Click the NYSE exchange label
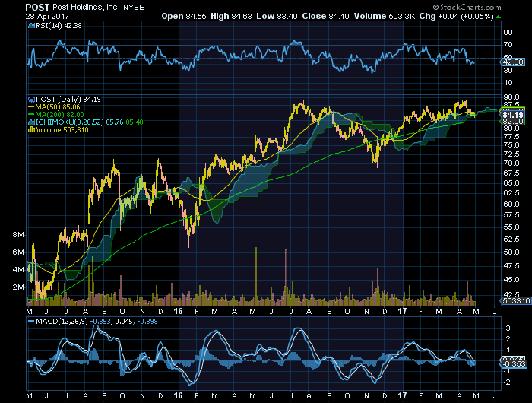Screen dimensions: 532x403 (x=133, y=8)
